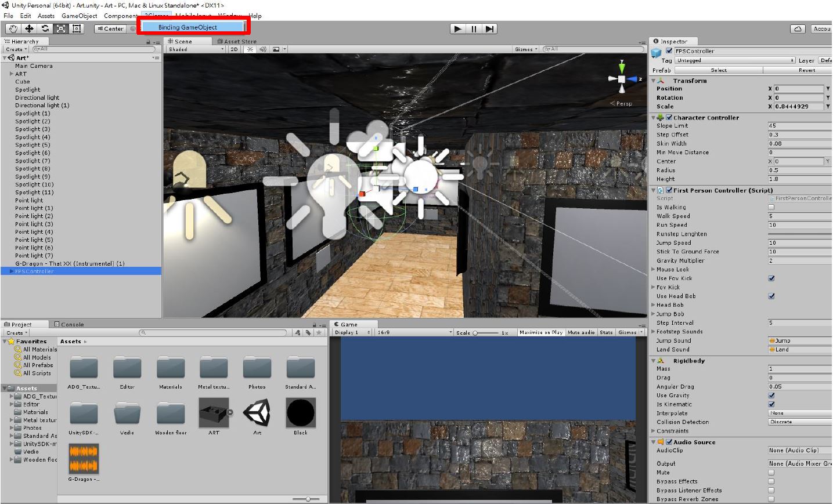The height and width of the screenshot is (504, 833).
Task: Open the File menu
Action: coord(8,16)
